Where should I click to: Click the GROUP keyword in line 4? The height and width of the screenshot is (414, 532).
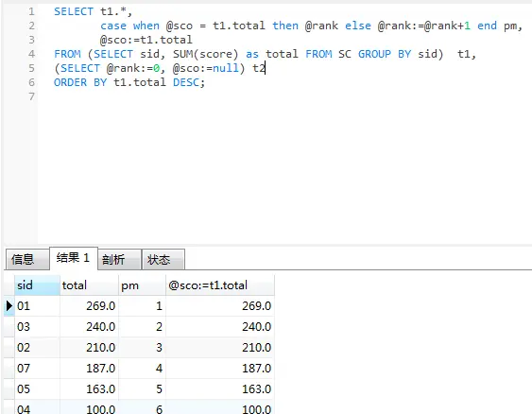tap(374, 54)
